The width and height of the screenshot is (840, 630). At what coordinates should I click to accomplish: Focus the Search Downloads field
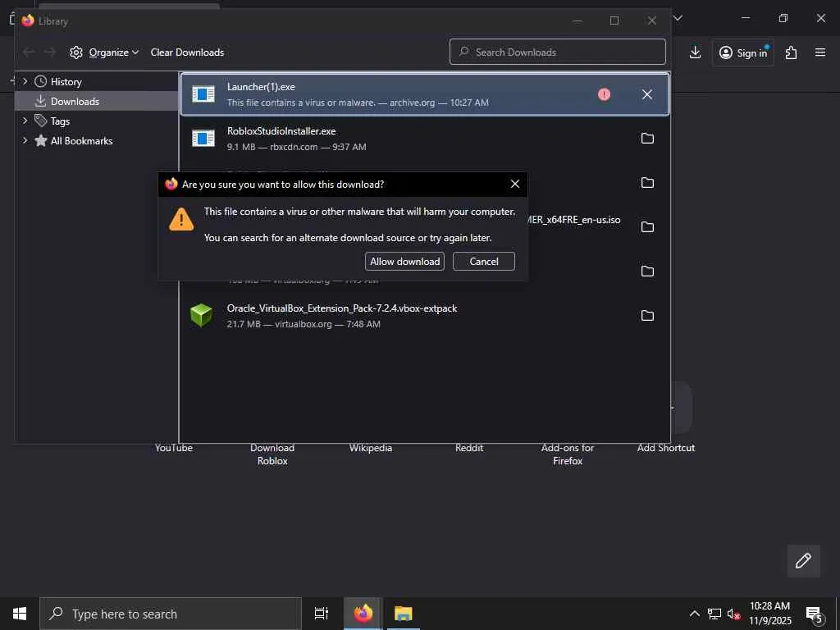coord(558,52)
